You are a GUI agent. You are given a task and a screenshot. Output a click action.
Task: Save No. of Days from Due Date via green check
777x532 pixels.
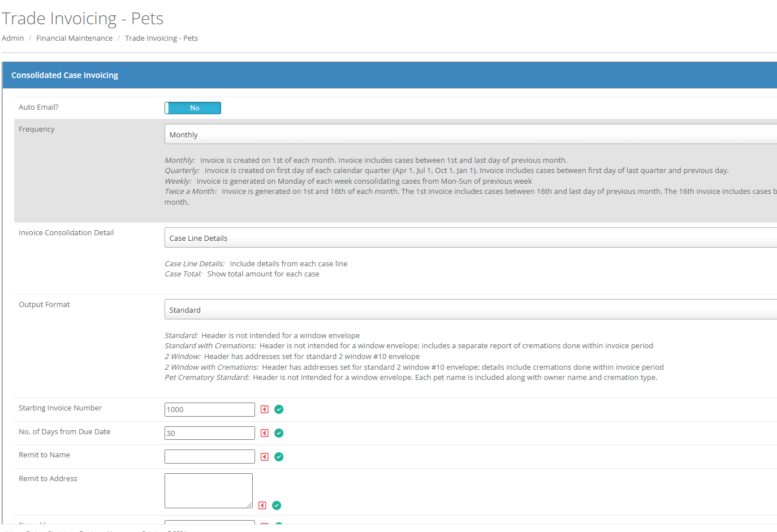coord(279,432)
